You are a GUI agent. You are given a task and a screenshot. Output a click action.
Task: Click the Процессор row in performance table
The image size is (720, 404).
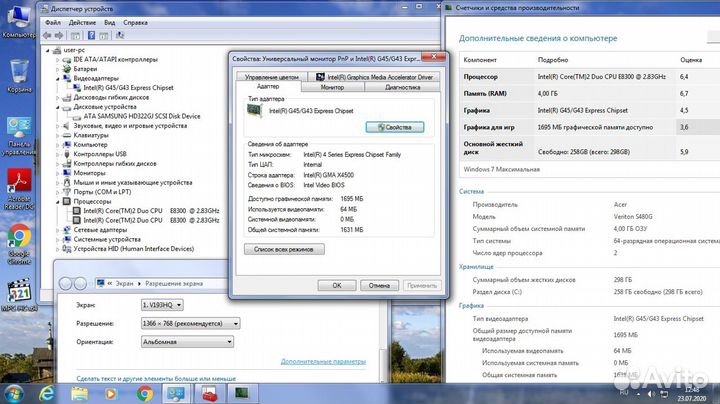pyautogui.click(x=590, y=77)
